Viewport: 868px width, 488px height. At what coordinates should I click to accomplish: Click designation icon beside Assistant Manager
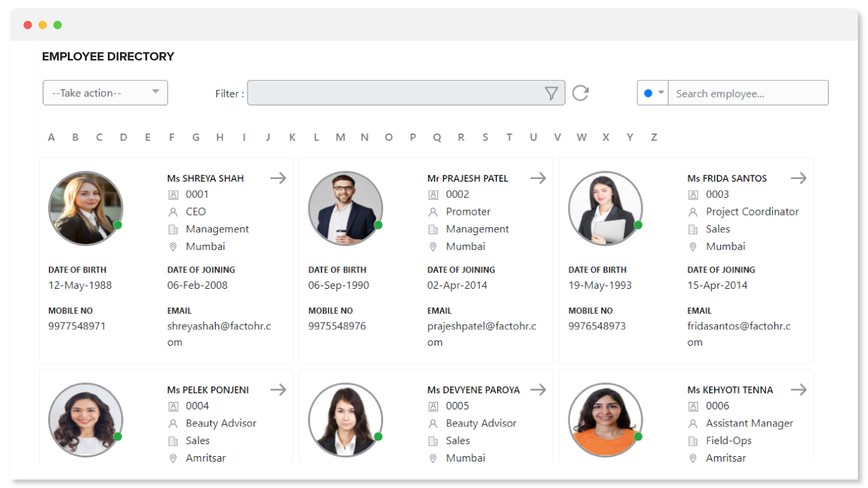tap(693, 424)
